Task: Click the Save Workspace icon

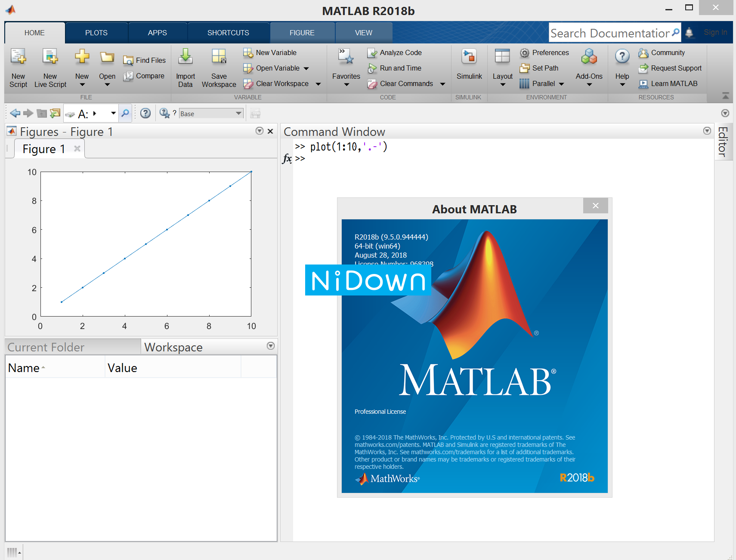Action: point(219,67)
